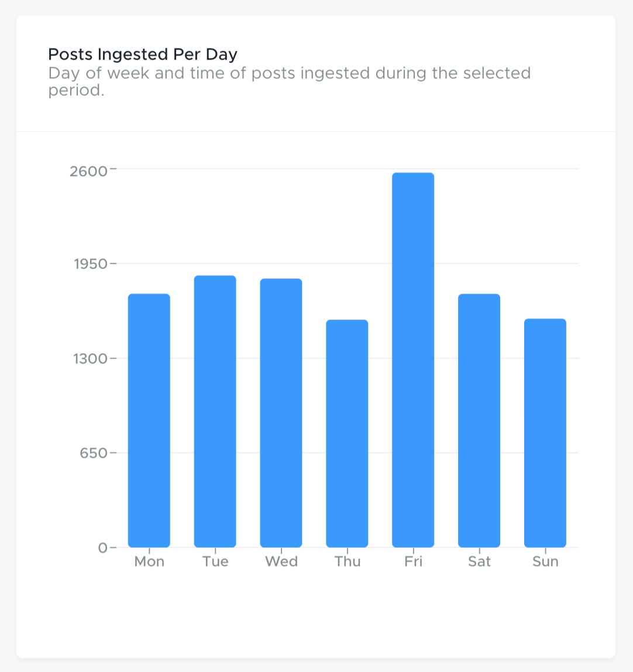Image resolution: width=633 pixels, height=672 pixels.
Task: Click the Monday bar in the chart
Action: point(149,420)
